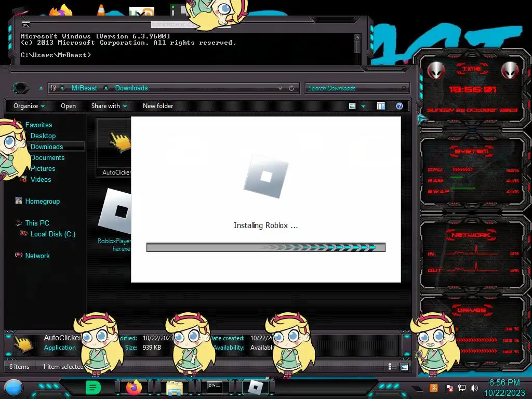
Task: Launch the green notes app in taskbar
Action: [x=94, y=387]
